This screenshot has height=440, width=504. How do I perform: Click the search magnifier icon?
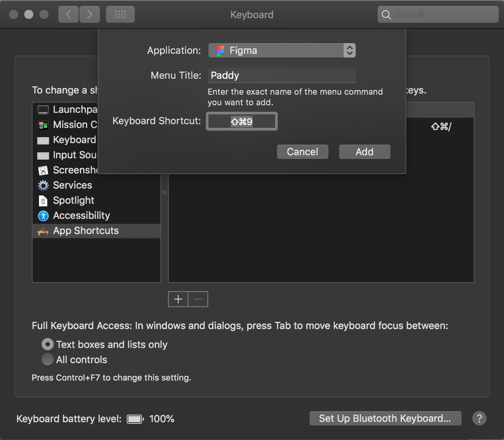(386, 15)
